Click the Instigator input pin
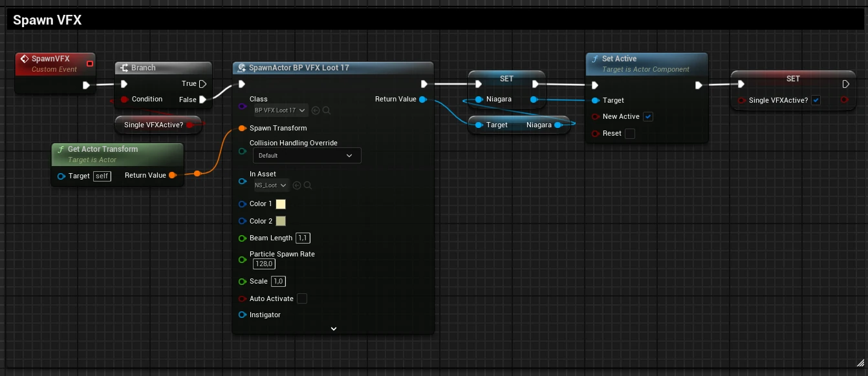The height and width of the screenshot is (376, 868). (x=243, y=315)
